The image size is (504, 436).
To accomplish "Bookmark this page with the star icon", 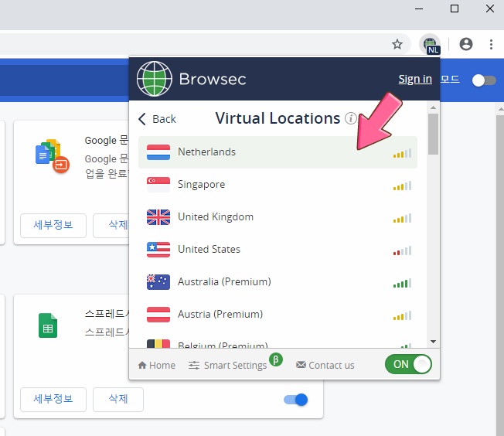I will click(x=397, y=44).
